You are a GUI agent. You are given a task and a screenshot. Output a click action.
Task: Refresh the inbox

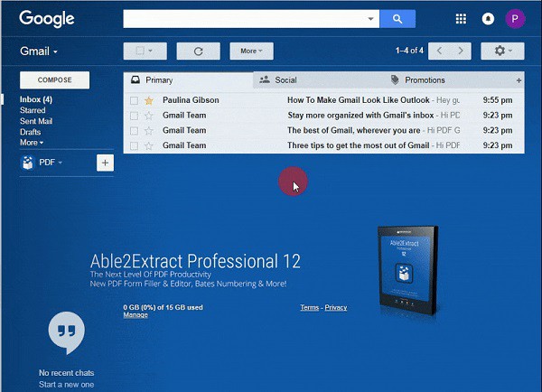(198, 51)
